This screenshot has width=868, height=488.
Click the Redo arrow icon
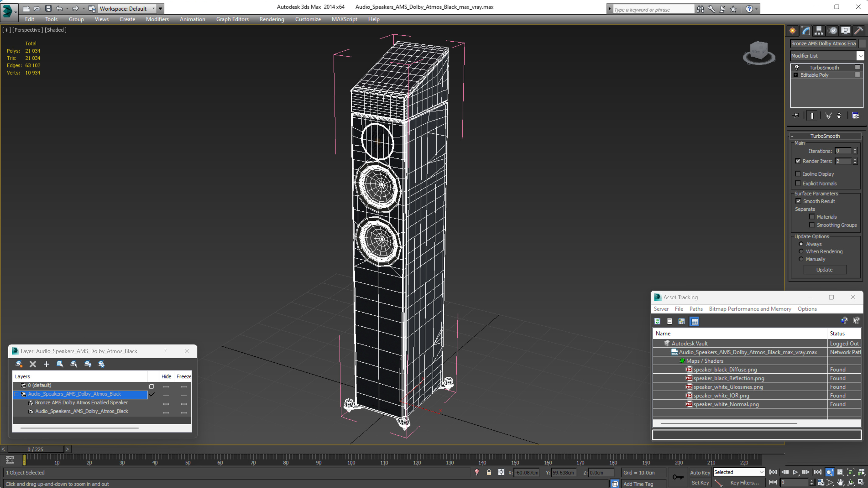[x=75, y=9]
